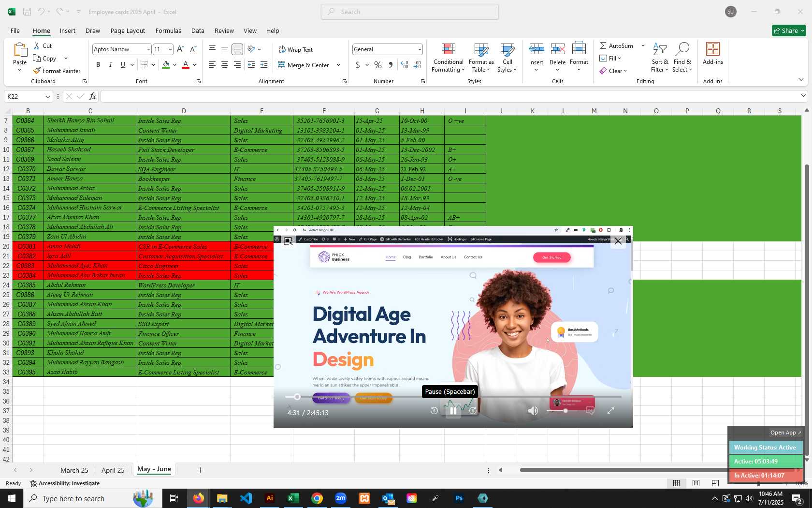Toggle underline formatting
Viewport: 812px width, 508px height.
click(123, 65)
